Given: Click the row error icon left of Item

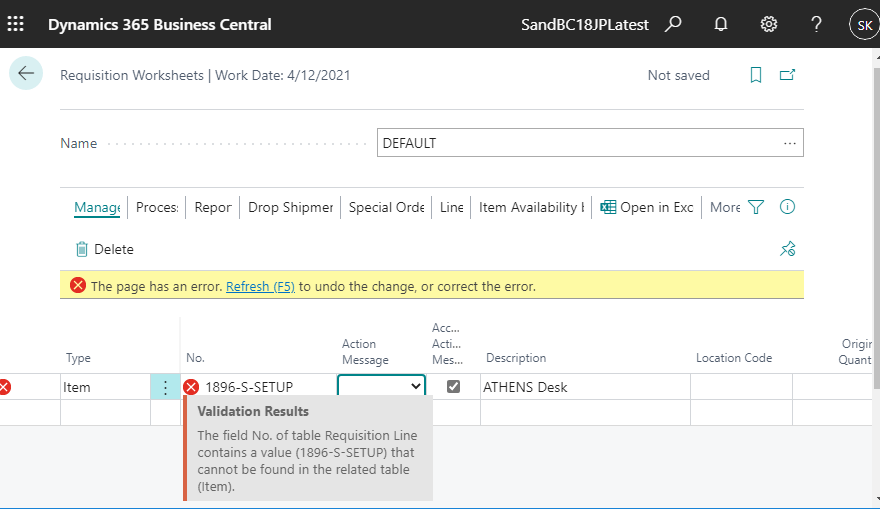Looking at the screenshot, I should [4, 387].
